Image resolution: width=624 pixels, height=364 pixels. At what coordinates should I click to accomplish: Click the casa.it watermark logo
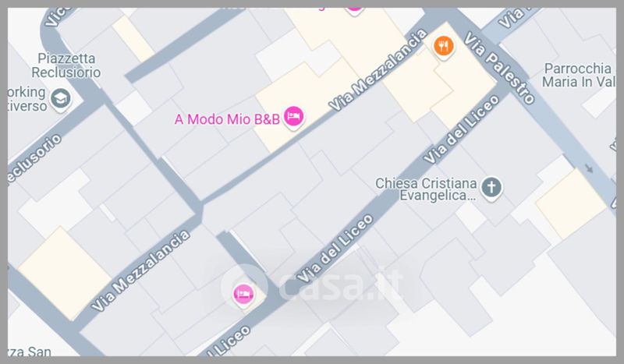click(x=313, y=283)
